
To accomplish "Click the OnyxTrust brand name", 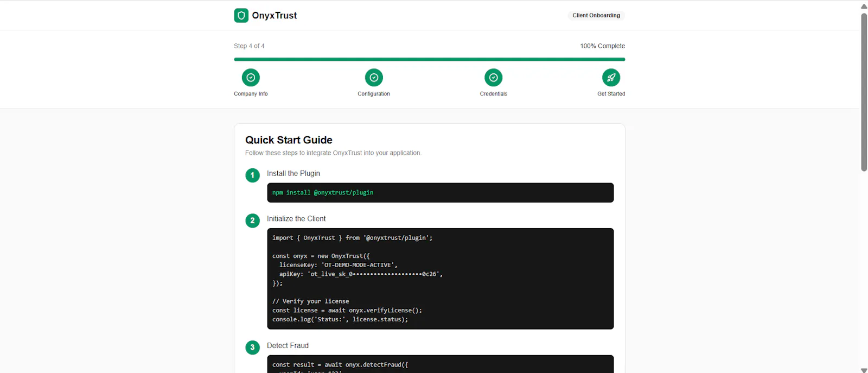I will pyautogui.click(x=275, y=15).
